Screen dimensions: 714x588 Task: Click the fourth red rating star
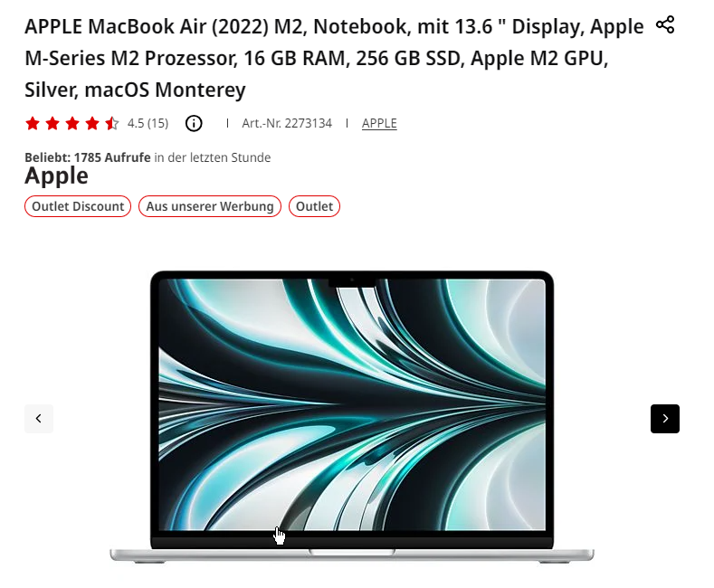[92, 123]
